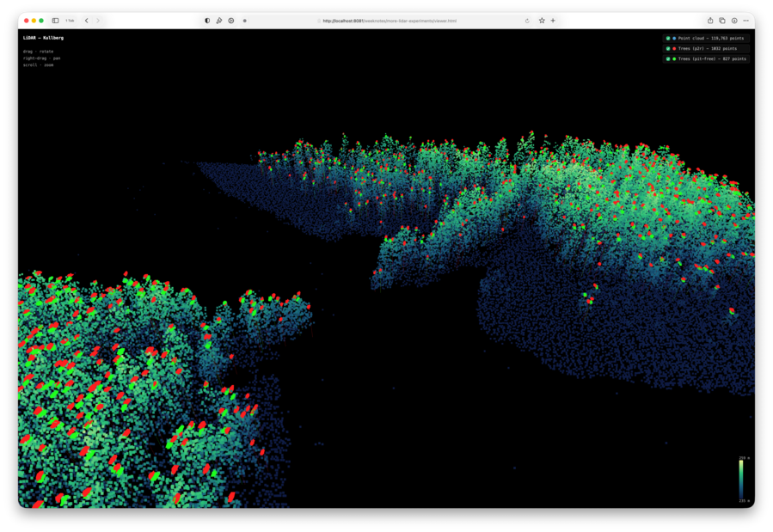Click the localhost address bar field
The image size is (773, 532).
tap(387, 20)
